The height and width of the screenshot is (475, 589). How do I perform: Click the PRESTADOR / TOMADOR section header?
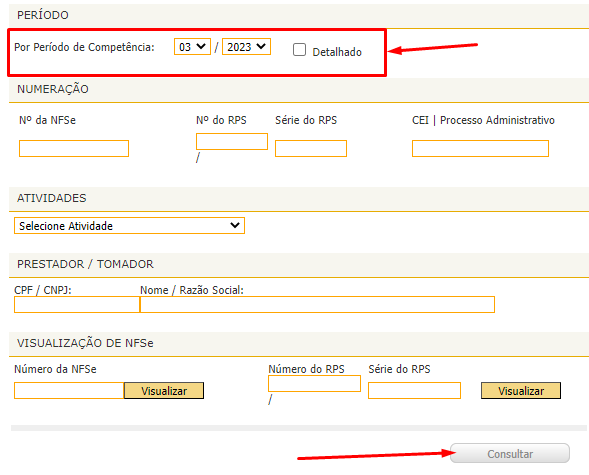pos(85,264)
